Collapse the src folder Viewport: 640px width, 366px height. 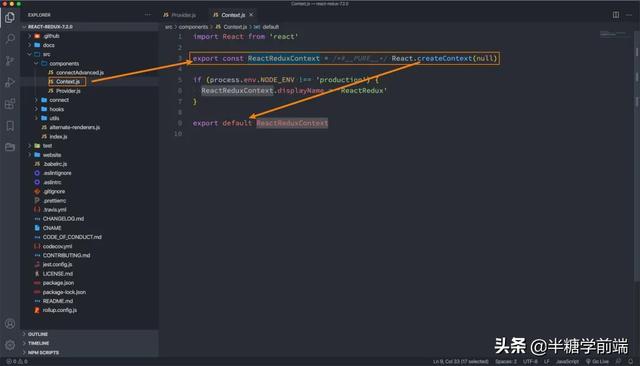point(89,54)
